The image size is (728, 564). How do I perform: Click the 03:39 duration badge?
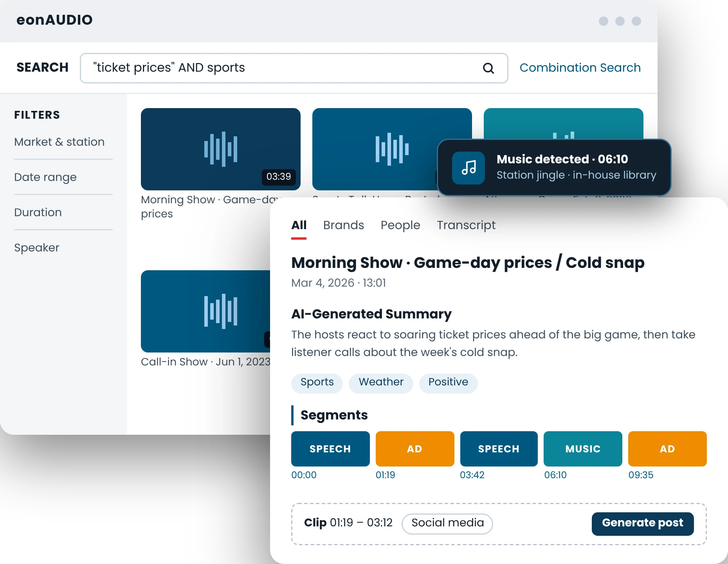(x=279, y=177)
